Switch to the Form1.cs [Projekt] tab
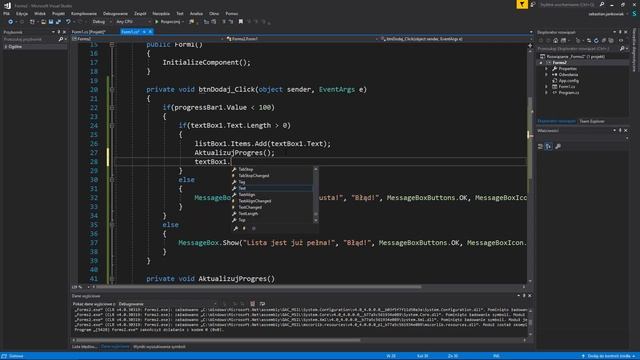640x360 pixels. [89, 32]
